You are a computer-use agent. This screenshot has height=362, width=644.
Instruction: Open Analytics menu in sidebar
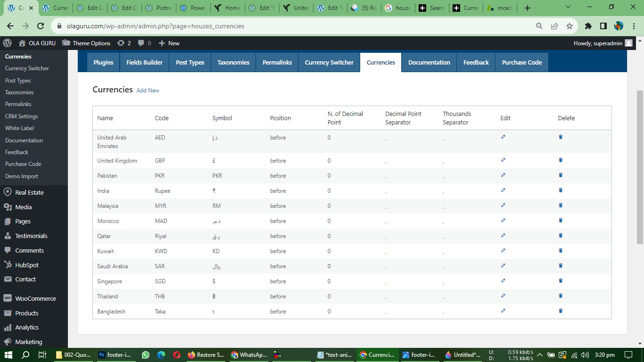27,327
